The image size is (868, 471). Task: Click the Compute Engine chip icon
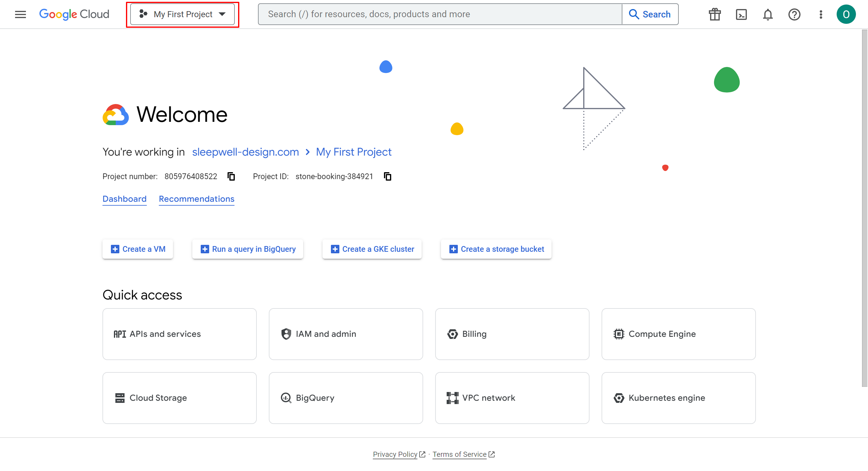click(x=619, y=334)
